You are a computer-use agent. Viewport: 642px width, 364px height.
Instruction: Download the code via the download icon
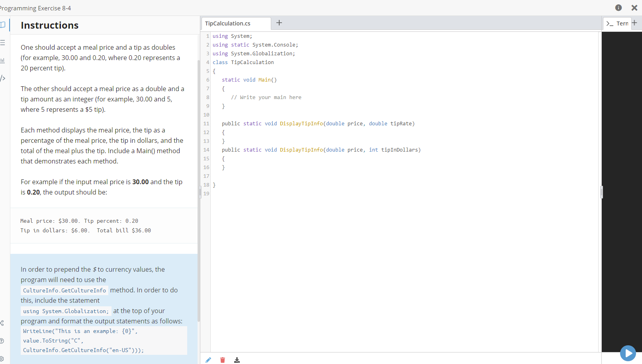(237, 360)
